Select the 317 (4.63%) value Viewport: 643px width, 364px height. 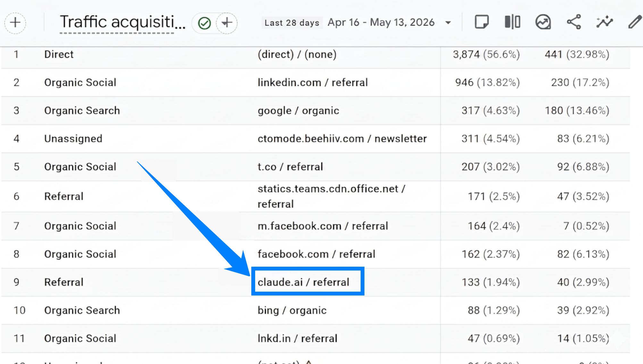click(x=490, y=111)
